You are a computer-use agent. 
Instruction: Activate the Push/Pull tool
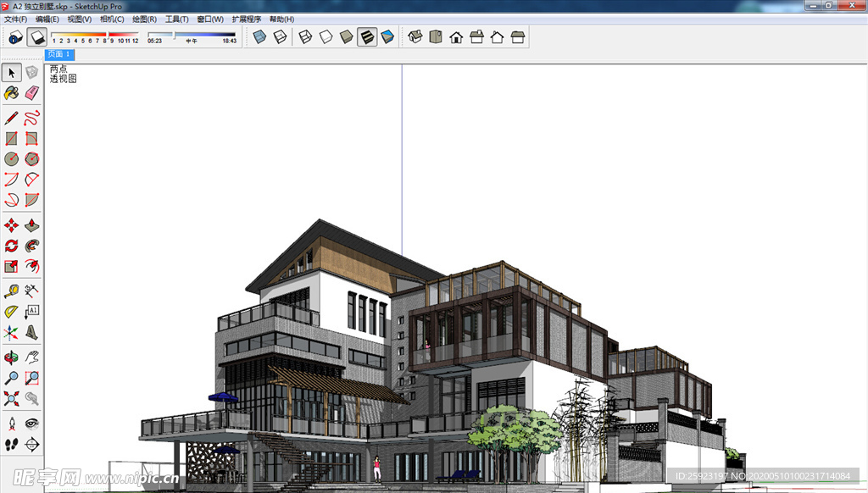(32, 225)
